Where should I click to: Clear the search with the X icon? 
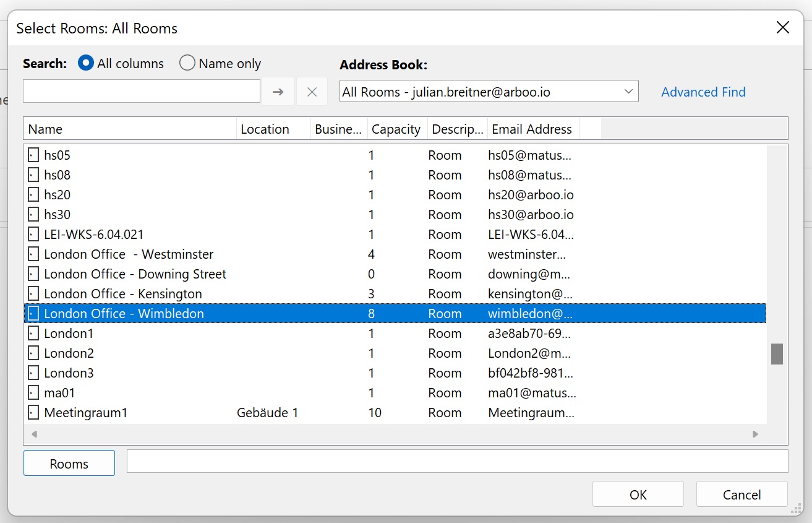coord(312,91)
